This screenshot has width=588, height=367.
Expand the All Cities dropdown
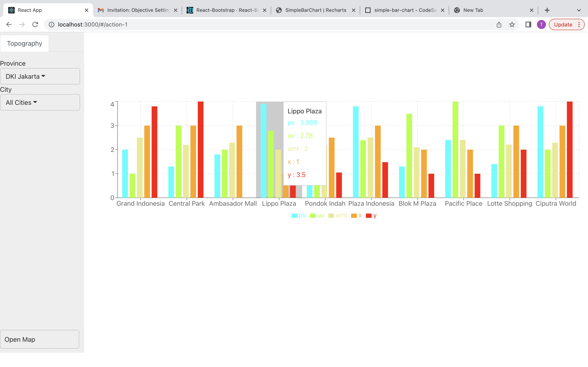pos(40,102)
